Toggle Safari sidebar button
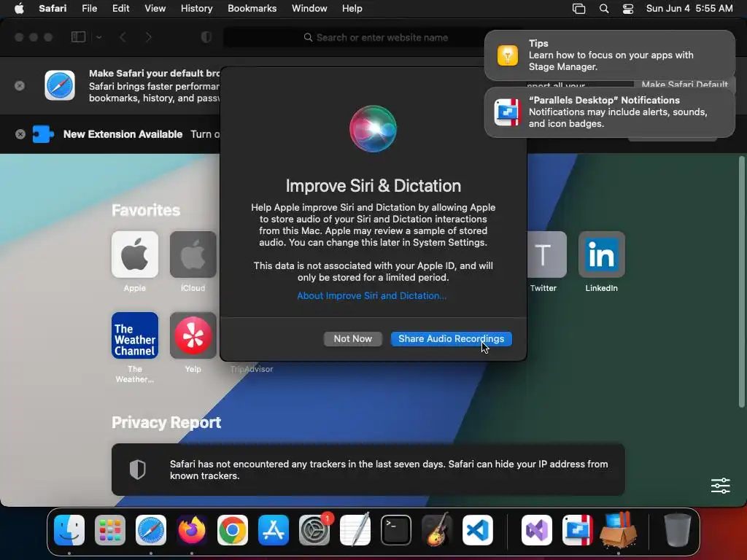 click(78, 37)
